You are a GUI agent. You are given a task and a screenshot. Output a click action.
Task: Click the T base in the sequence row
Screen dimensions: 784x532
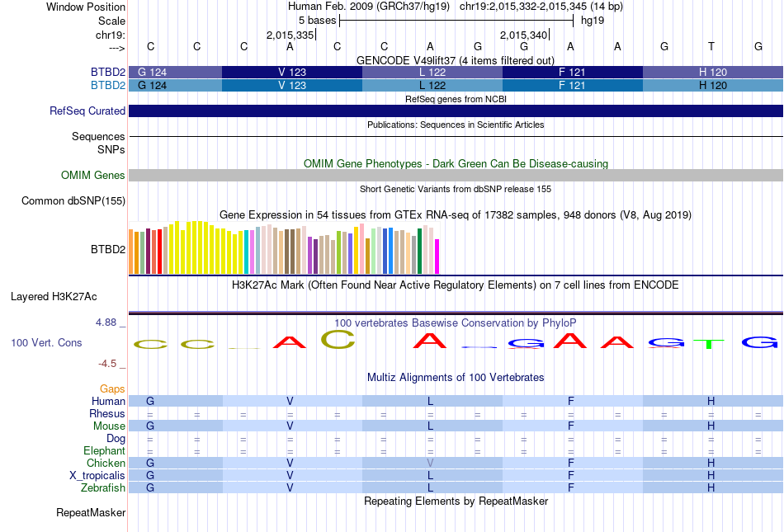711,46
